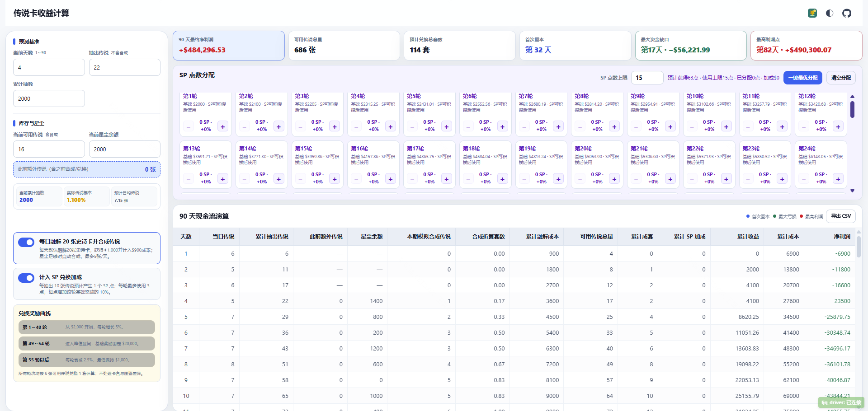The height and width of the screenshot is (411, 868).
Task: Click the 净利润 column header
Action: click(x=842, y=236)
